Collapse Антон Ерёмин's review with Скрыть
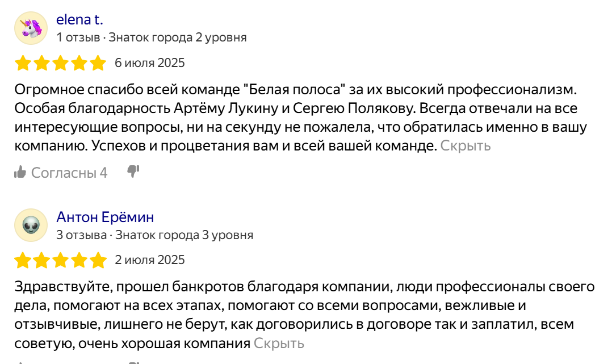The height and width of the screenshot is (364, 612). pyautogui.click(x=279, y=344)
